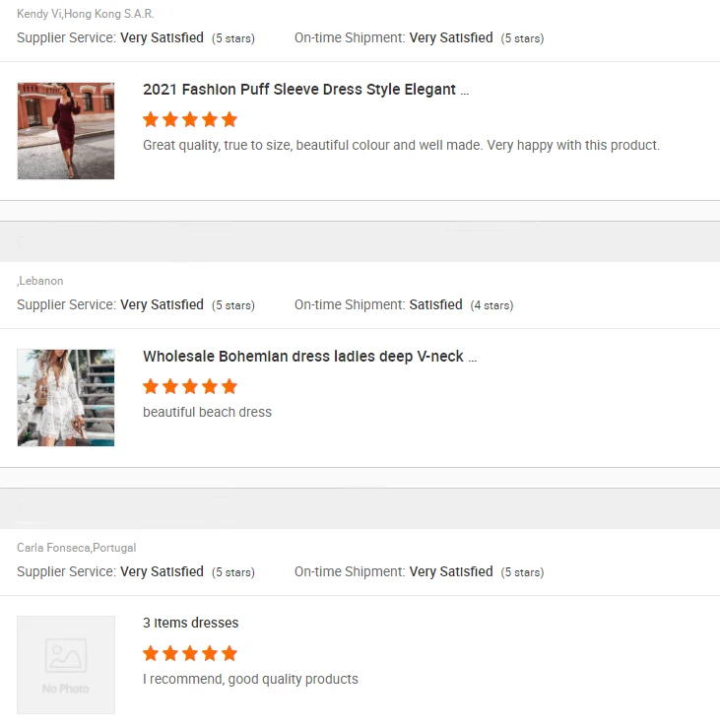720x728 pixels.
Task: Click the star rating under 3 items dresses
Action: tap(190, 653)
